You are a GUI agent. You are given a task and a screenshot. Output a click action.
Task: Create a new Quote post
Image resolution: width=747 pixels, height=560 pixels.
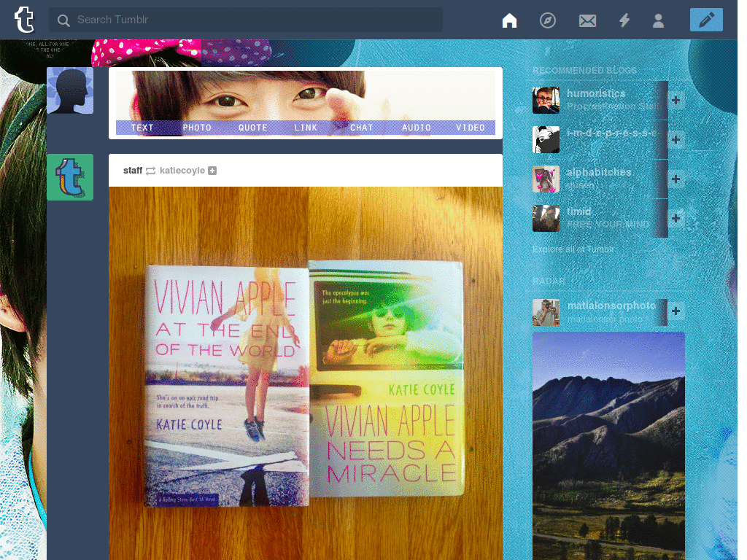coord(253,128)
